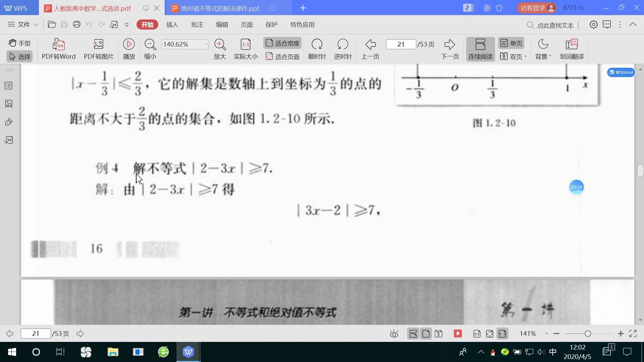Enable 划词翻译 translation tool
This screenshot has height=362, width=644.
pyautogui.click(x=571, y=49)
